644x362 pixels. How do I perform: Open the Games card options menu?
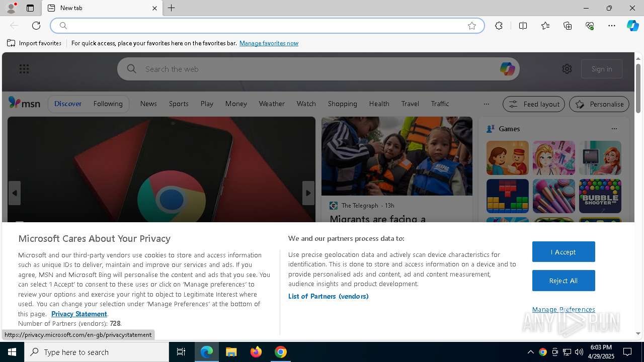point(614,129)
